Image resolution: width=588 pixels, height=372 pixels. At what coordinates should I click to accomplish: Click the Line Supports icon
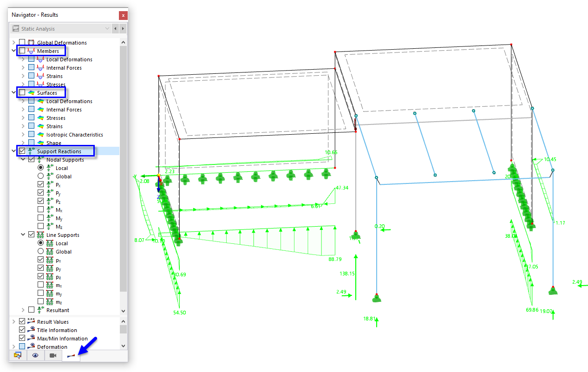coord(40,235)
